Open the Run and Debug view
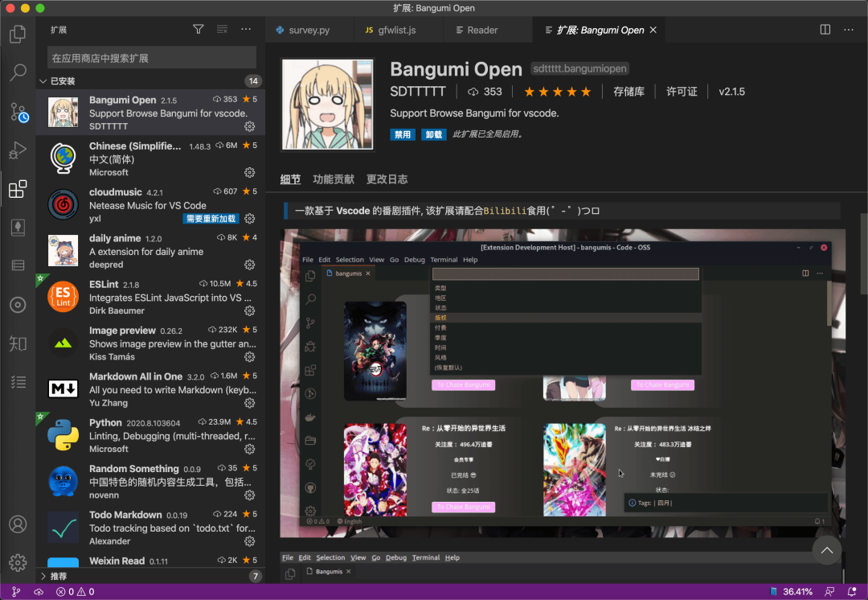Image resolution: width=868 pixels, height=600 pixels. [18, 150]
